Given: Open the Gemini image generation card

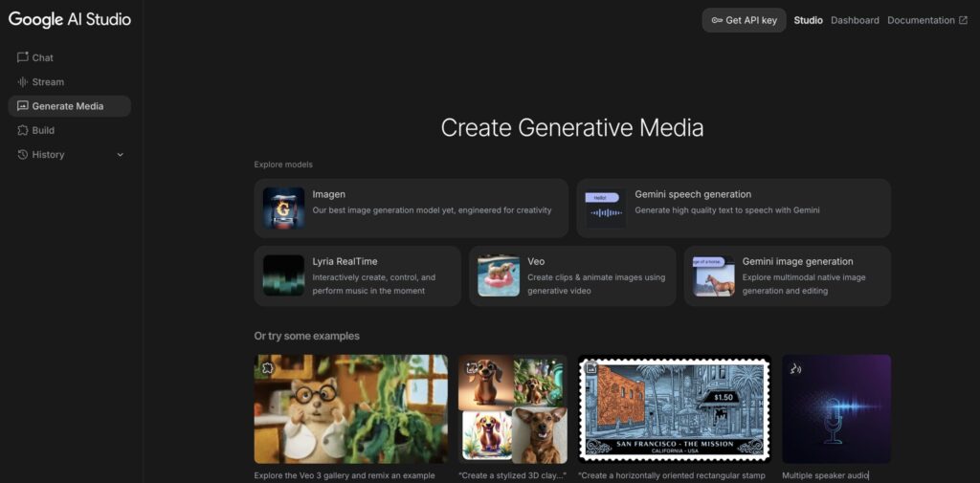Looking at the screenshot, I should (x=788, y=275).
